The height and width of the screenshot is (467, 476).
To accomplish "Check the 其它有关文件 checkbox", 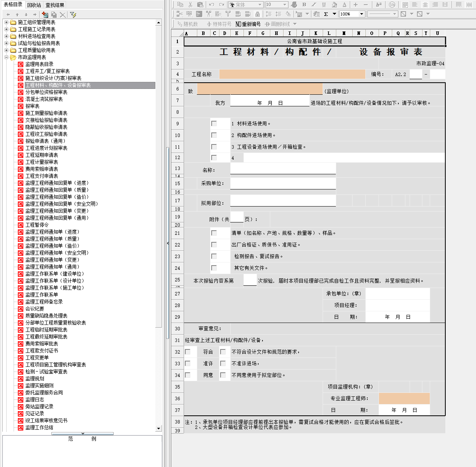I will point(214,268).
